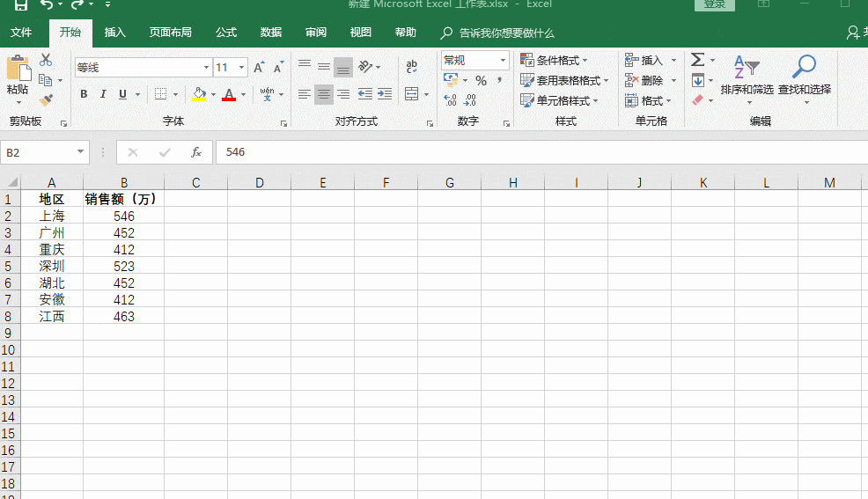Click the Format Painter brush icon
The height and width of the screenshot is (499, 868).
[x=47, y=100]
